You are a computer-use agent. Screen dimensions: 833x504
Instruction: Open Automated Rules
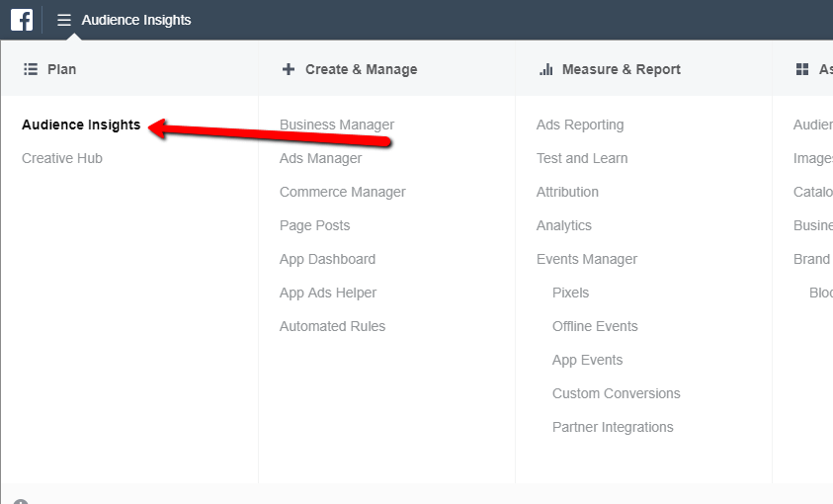[332, 326]
